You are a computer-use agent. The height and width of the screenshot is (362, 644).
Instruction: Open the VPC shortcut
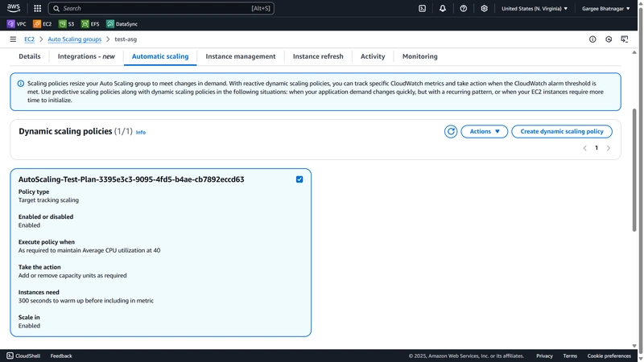click(16, 24)
